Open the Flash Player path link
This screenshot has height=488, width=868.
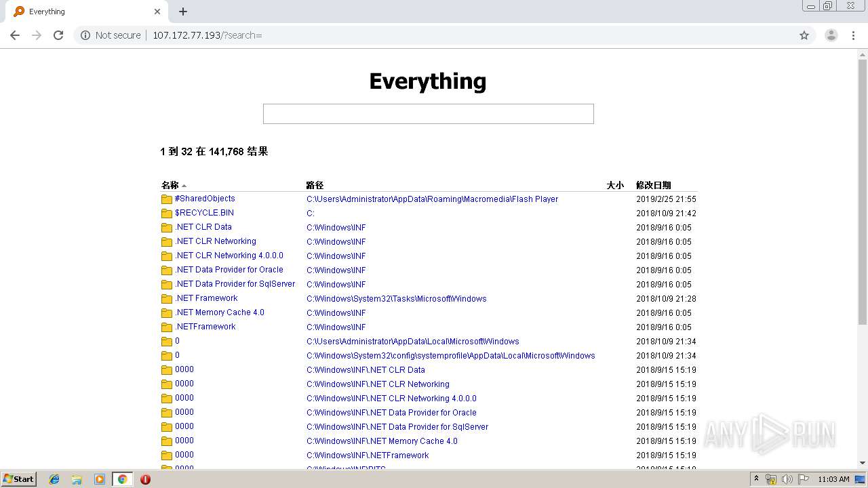click(432, 199)
